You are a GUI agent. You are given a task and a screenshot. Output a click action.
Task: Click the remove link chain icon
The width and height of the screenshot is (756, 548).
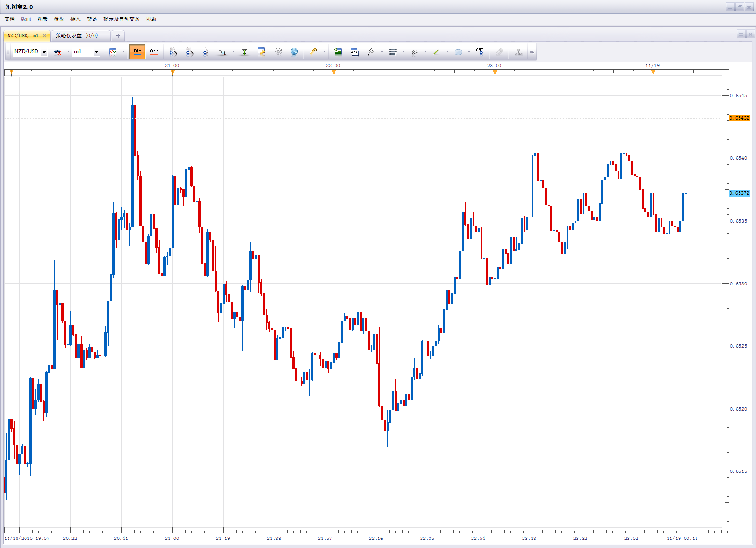click(x=58, y=52)
